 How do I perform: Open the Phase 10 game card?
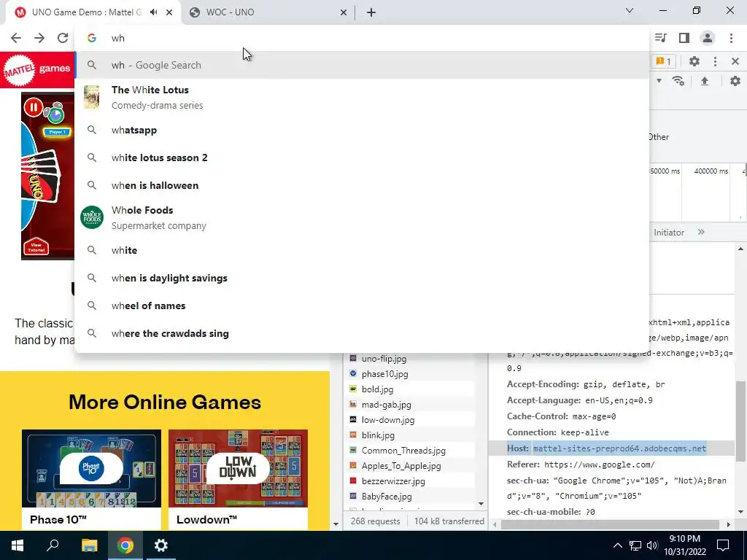pos(91,480)
